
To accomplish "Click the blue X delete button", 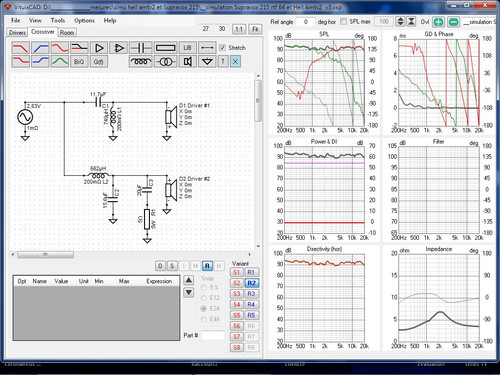I will coord(235,62).
